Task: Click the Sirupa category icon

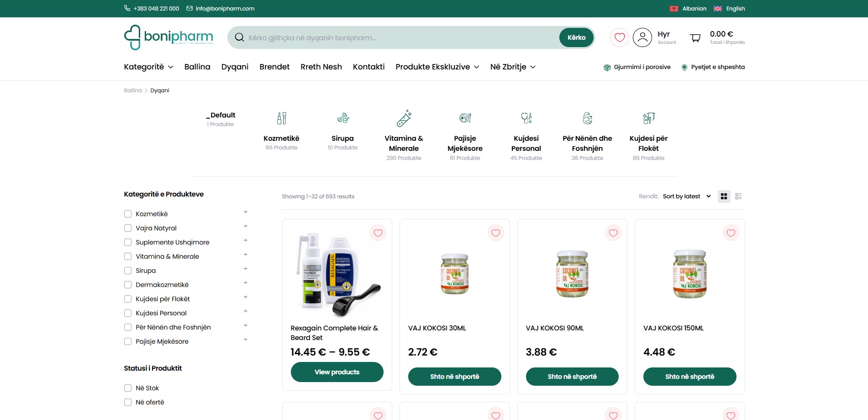Action: coord(343,118)
